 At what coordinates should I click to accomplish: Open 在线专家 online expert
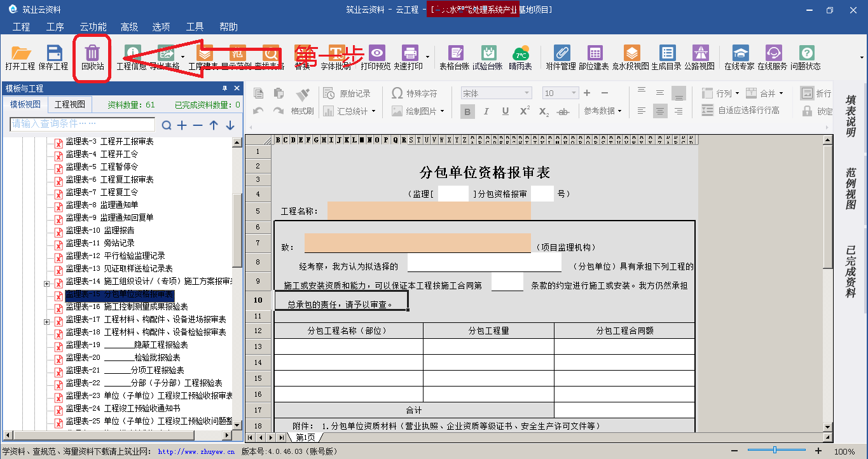click(x=740, y=57)
